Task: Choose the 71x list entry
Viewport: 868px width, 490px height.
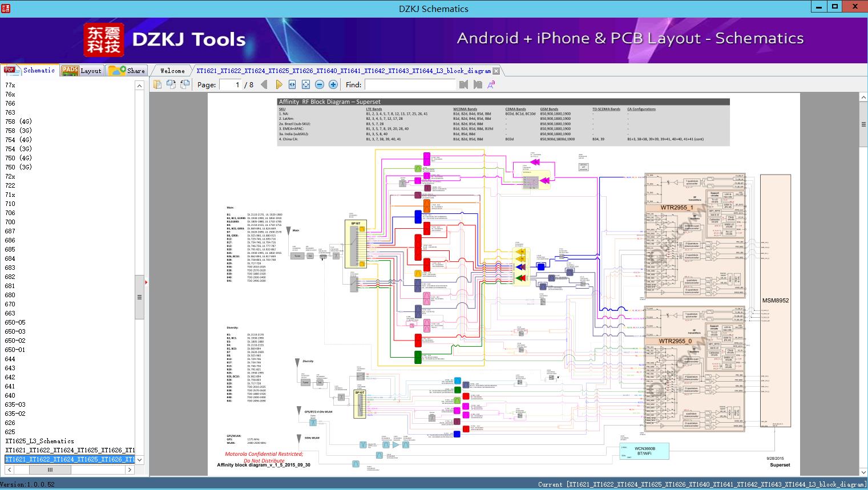Action: click(10, 195)
